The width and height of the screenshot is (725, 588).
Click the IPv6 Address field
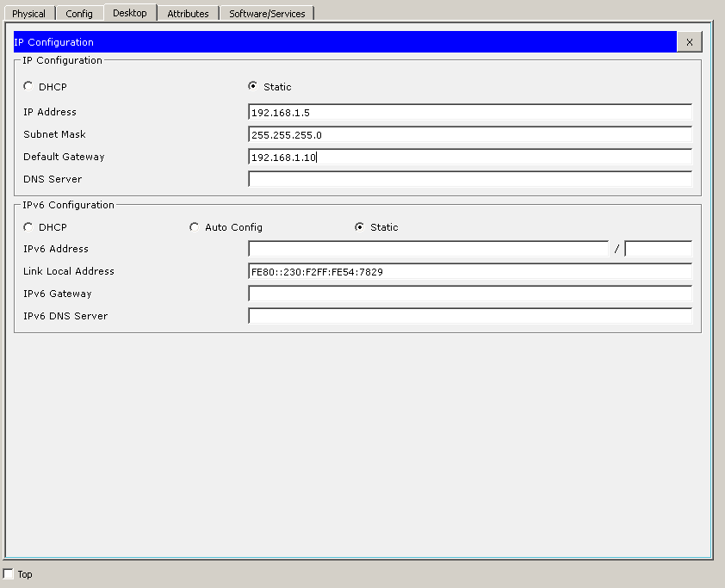coord(428,249)
